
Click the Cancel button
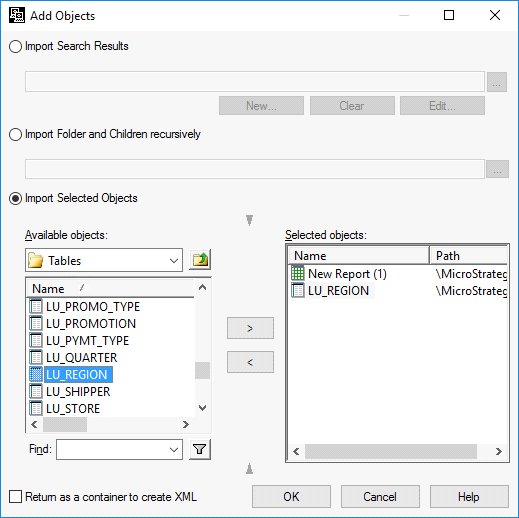tap(380, 497)
